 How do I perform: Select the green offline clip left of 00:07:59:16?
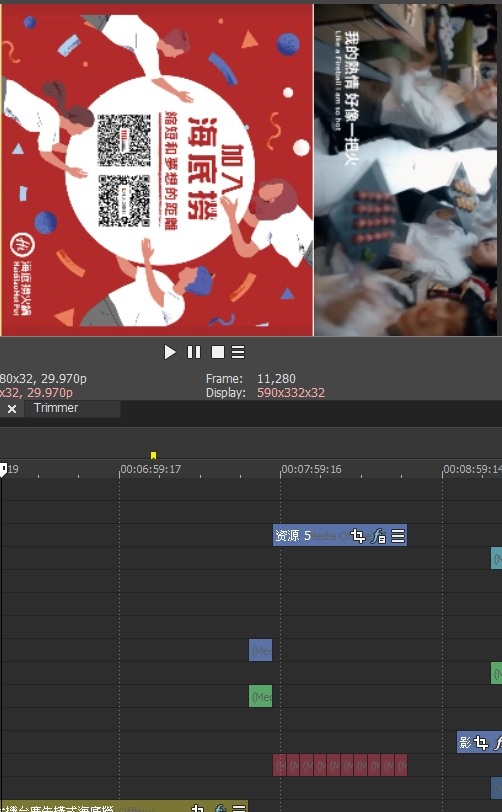pyautogui.click(x=261, y=697)
